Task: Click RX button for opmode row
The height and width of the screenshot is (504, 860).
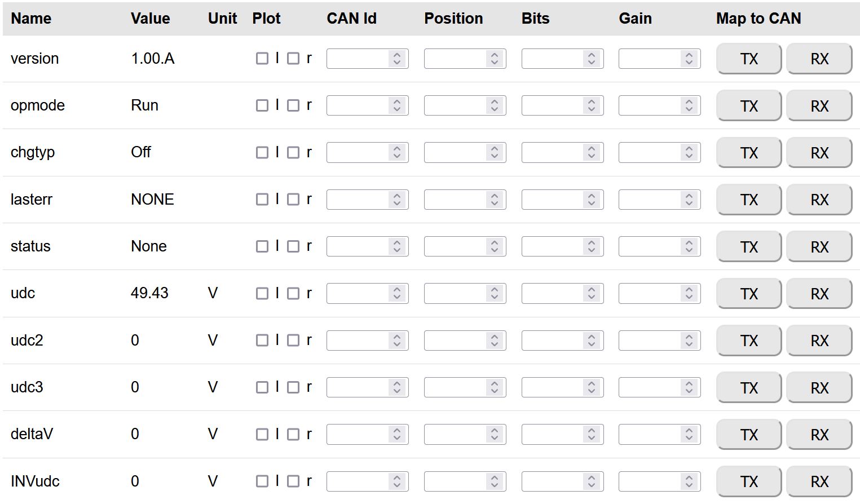Action: [x=819, y=106]
